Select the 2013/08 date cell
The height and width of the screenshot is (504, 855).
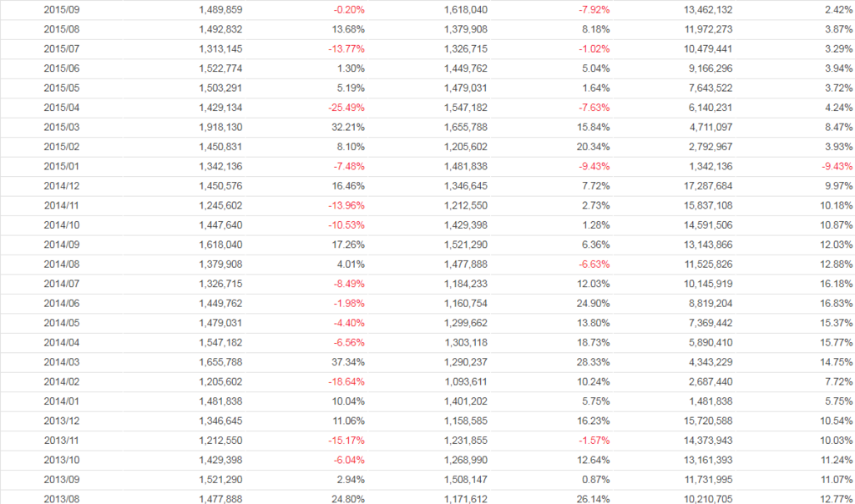pyautogui.click(x=61, y=498)
